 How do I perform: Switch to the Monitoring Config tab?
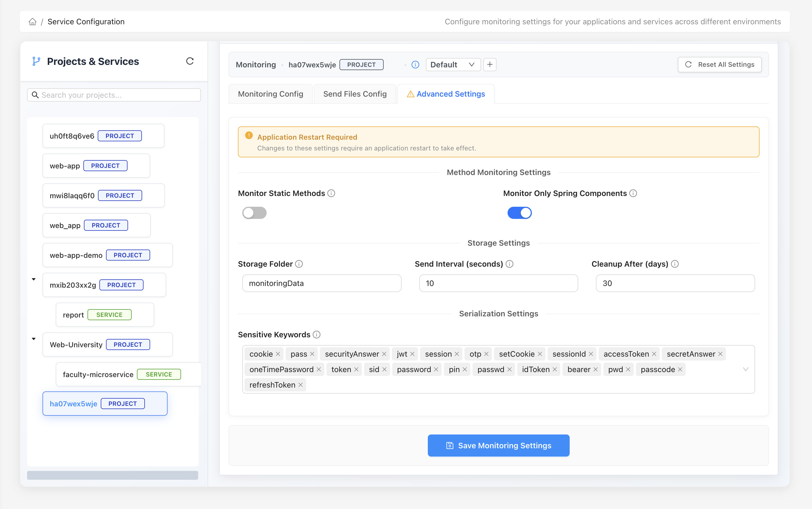pyautogui.click(x=270, y=94)
